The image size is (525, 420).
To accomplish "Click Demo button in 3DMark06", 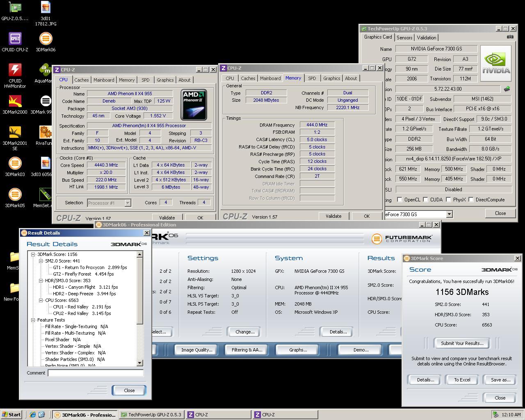I will click(x=361, y=350).
